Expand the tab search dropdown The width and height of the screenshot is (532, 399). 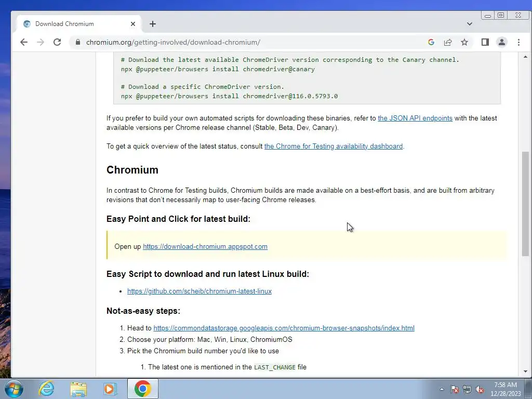click(x=470, y=24)
